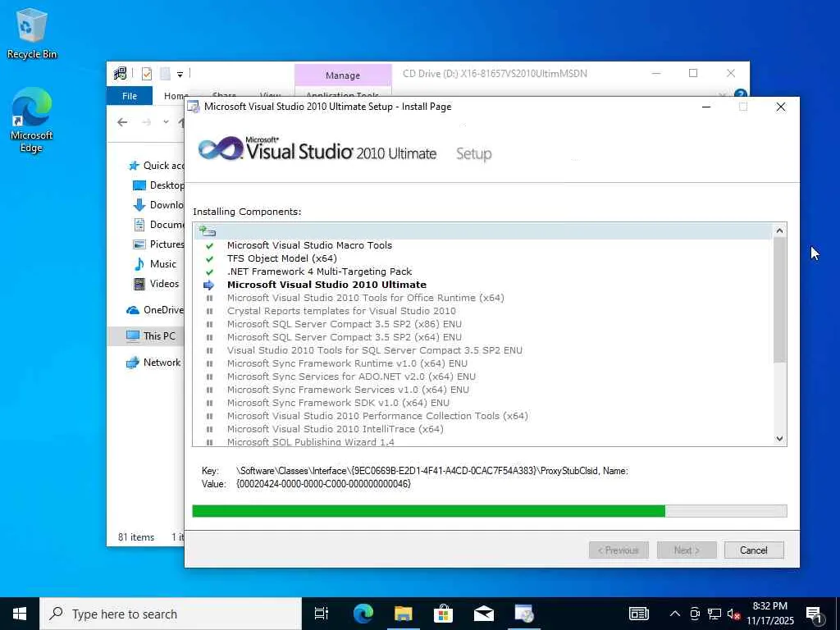Click scroll up arrow in components list
840x630 pixels.
[x=779, y=231]
